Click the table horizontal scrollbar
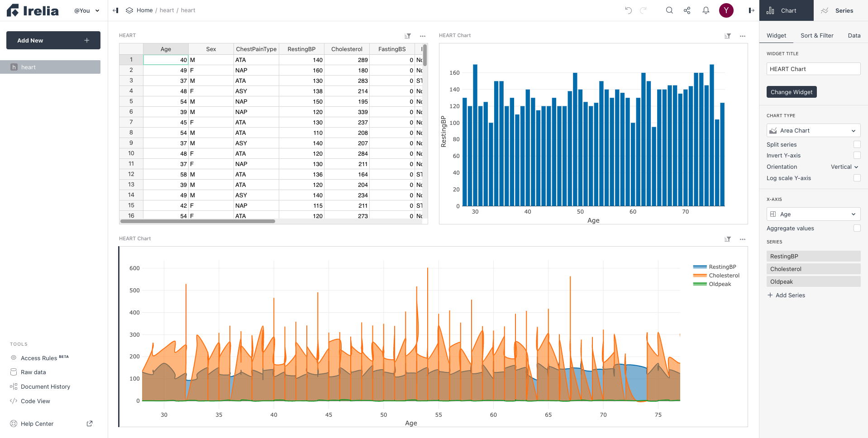Viewport: 868px width, 438px height. [x=198, y=221]
